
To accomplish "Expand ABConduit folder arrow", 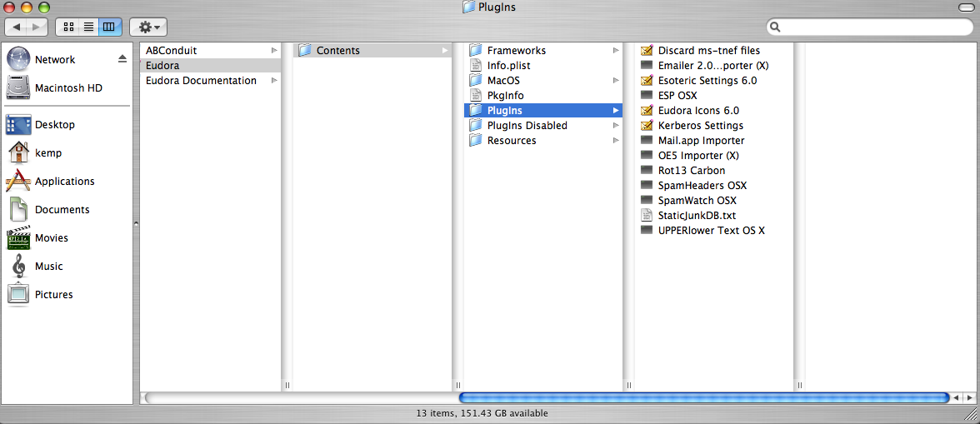I will [274, 50].
